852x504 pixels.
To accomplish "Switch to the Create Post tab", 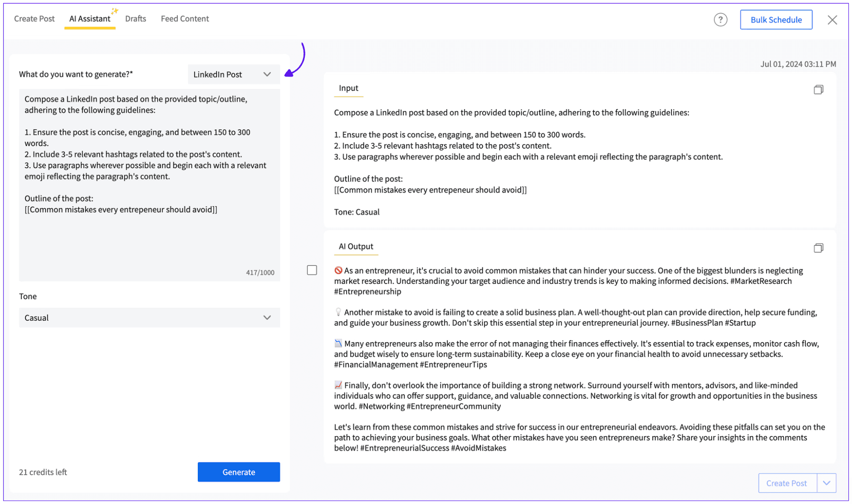I will 34,19.
